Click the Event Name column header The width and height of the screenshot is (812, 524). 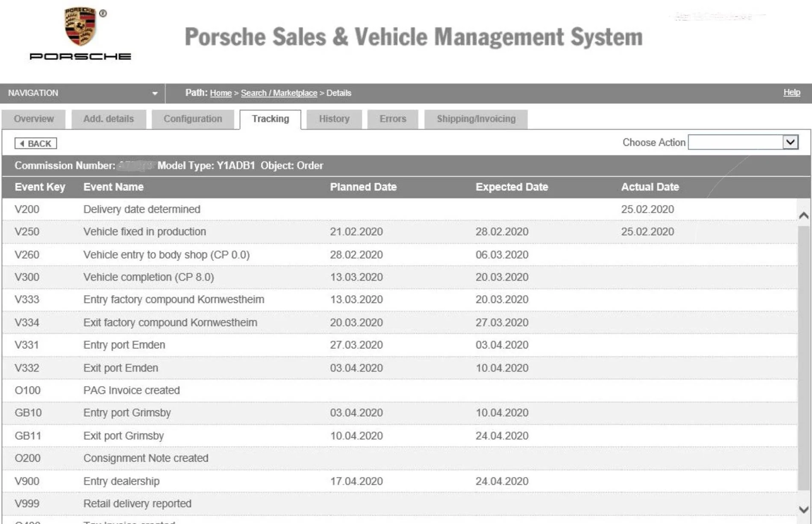(113, 187)
